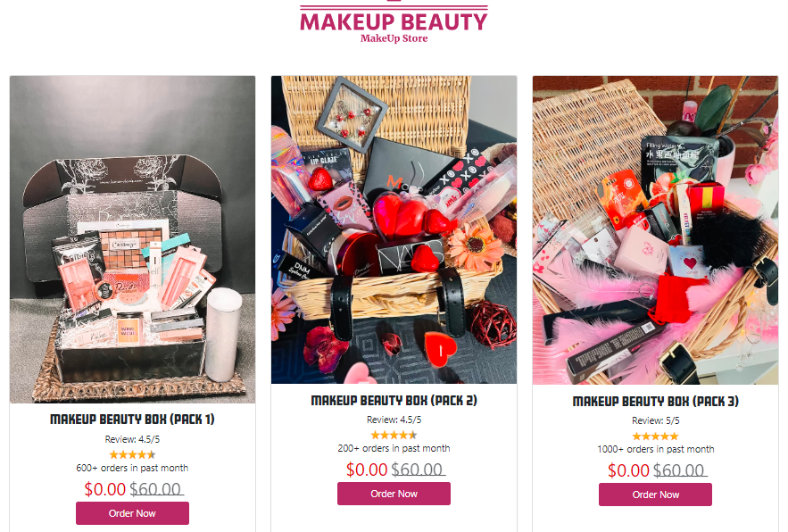Click Order Now under Pack 3
The width and height of the screenshot is (788, 532).
655,495
